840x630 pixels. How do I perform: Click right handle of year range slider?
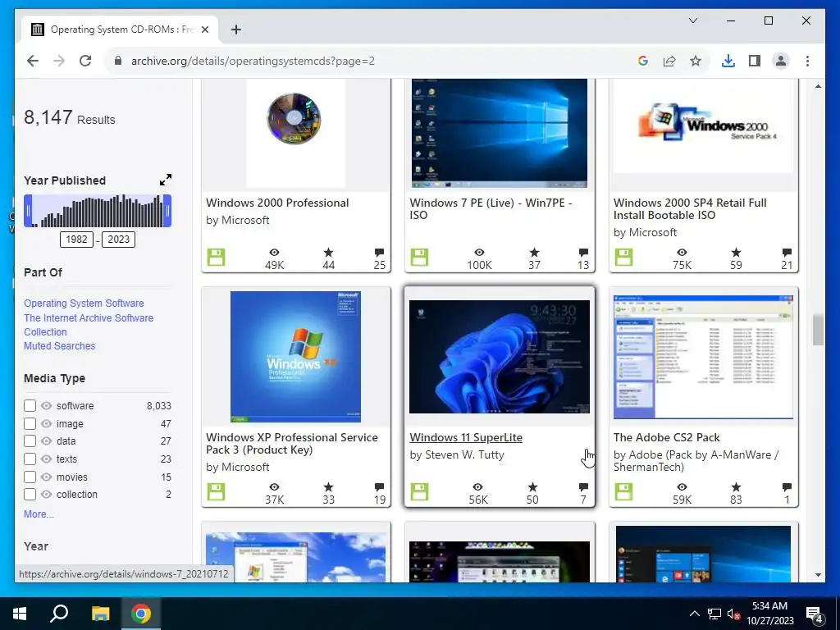tap(167, 211)
